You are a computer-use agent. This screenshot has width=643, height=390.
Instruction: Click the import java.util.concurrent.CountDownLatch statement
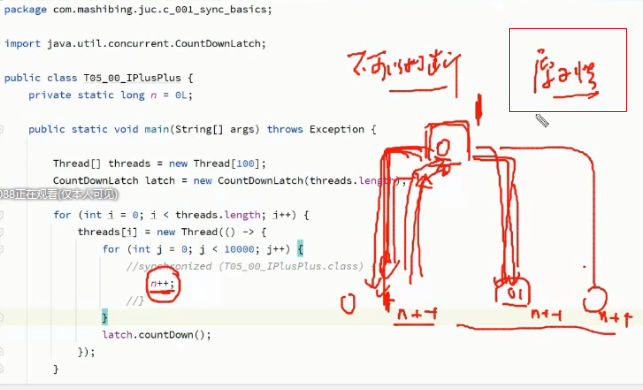[x=135, y=43]
